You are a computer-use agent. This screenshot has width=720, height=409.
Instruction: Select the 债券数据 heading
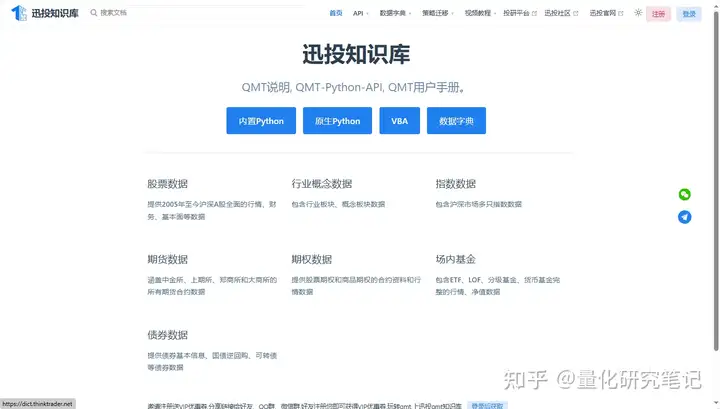coord(167,335)
